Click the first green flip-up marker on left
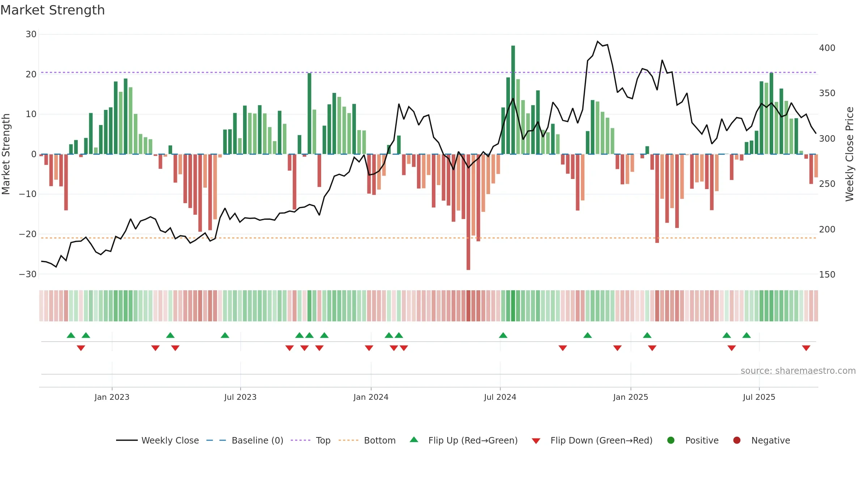Image resolution: width=868 pixels, height=488 pixels. [x=71, y=335]
